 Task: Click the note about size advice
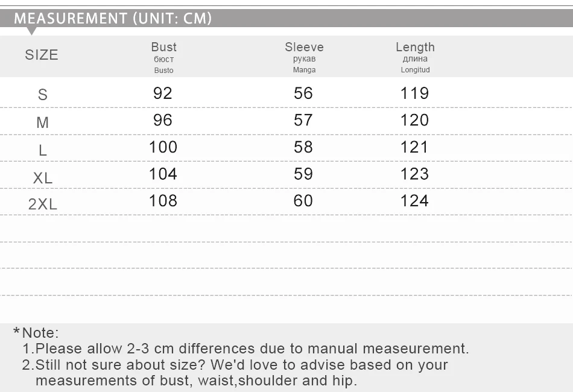235,373
